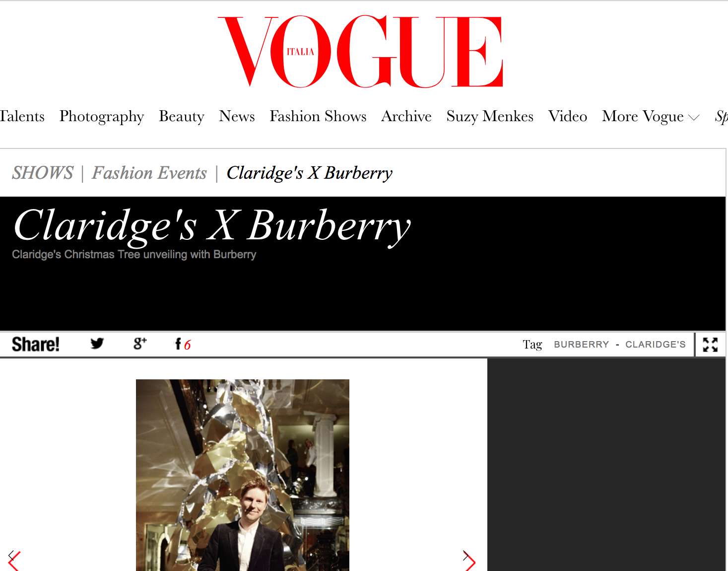Viewport: 728px width, 571px height.
Task: Click the SHOWS breadcrumb link
Action: click(x=43, y=173)
